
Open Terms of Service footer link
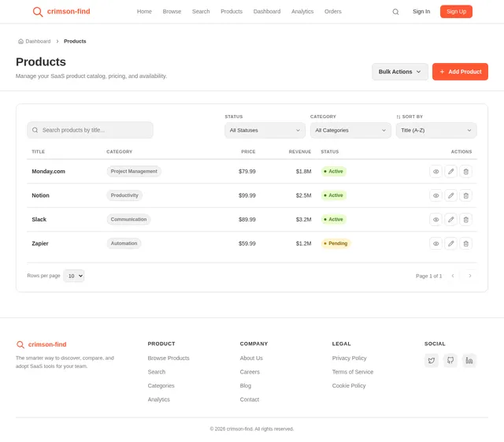pyautogui.click(x=353, y=372)
